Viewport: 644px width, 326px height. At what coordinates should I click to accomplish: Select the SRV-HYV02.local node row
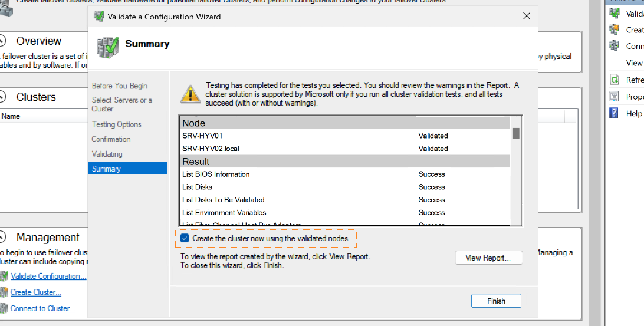(295, 149)
